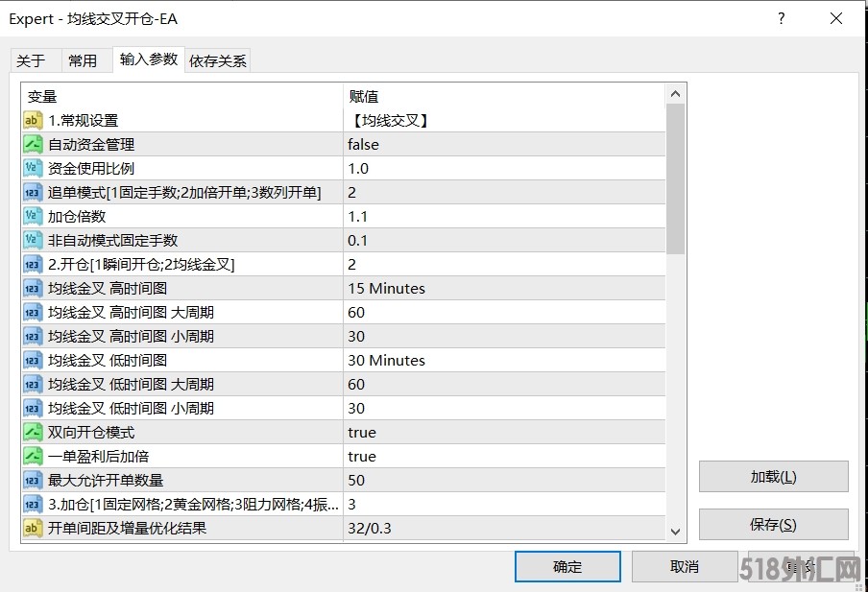Toggle the false value of 自动资金管理
Screen dimensions: 868x592
[x=504, y=145]
